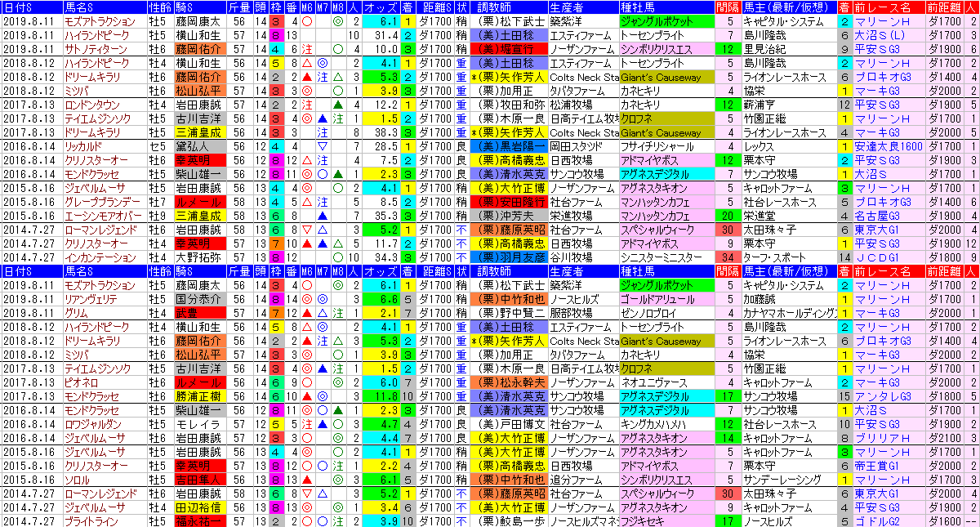
Task: Select trainer 戸田博文
Action: tap(510, 424)
